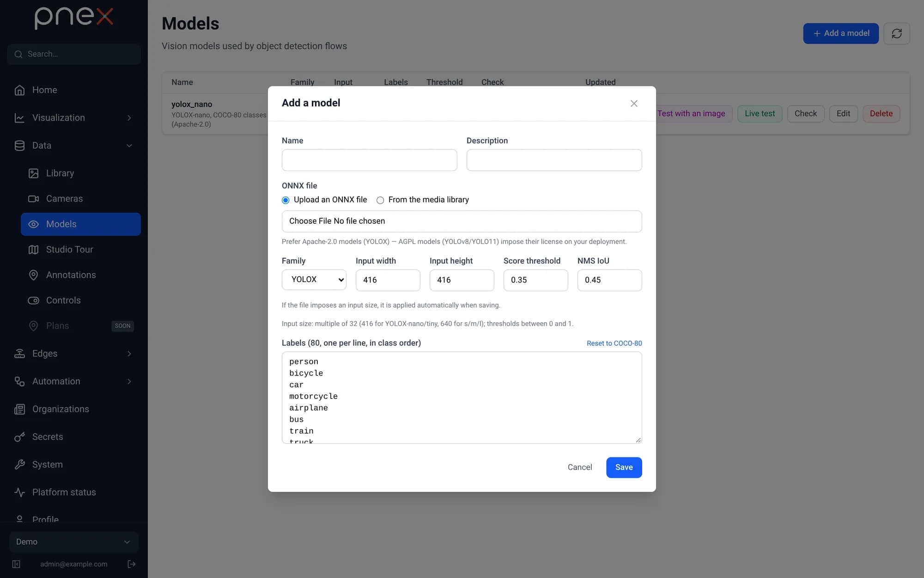Close the Add a model dialog

[x=634, y=104]
